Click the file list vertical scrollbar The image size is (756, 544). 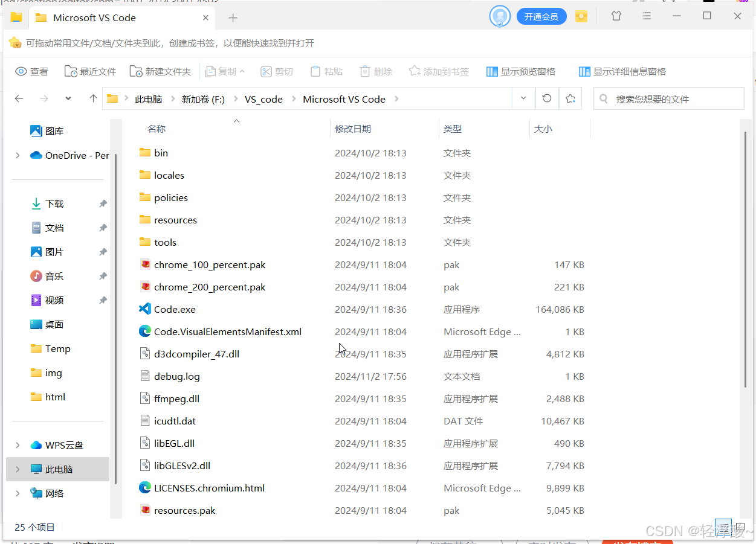[x=747, y=260]
